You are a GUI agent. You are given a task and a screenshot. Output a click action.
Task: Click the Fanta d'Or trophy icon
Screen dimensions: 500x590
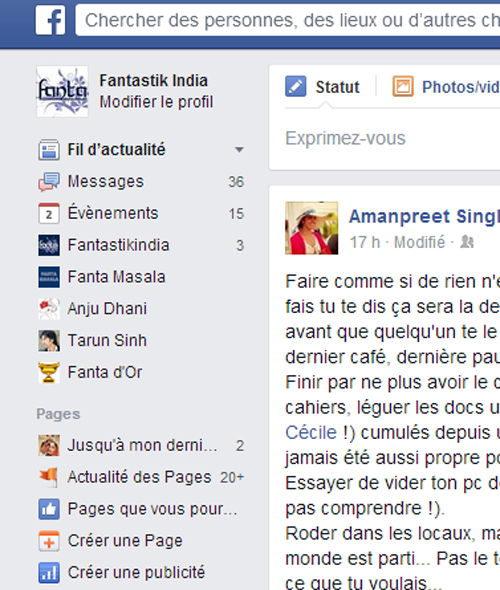pyautogui.click(x=49, y=372)
